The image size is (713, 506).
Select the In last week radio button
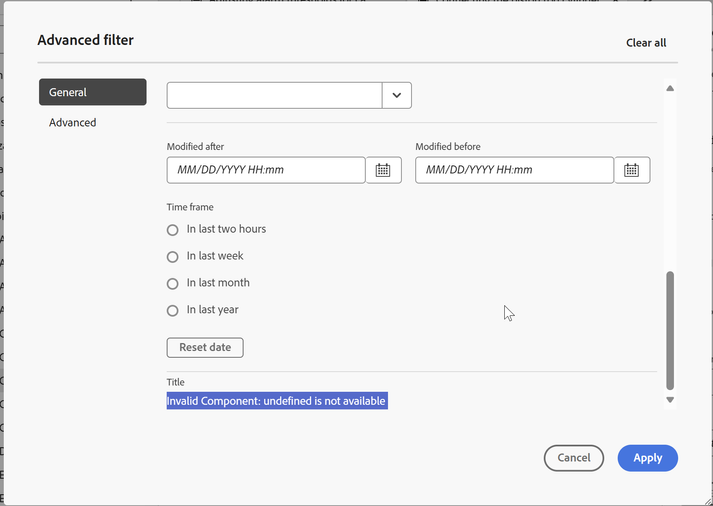[173, 257]
